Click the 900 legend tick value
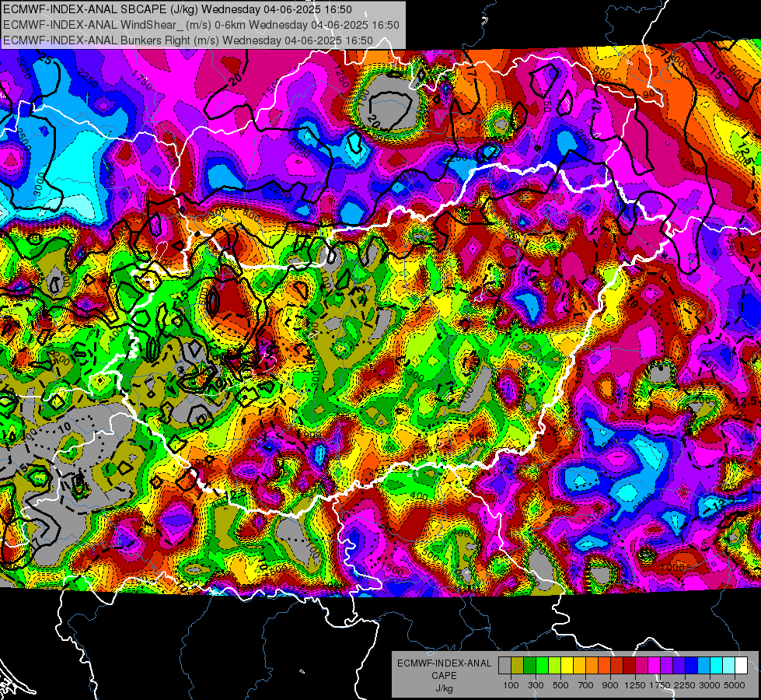 tap(610, 685)
